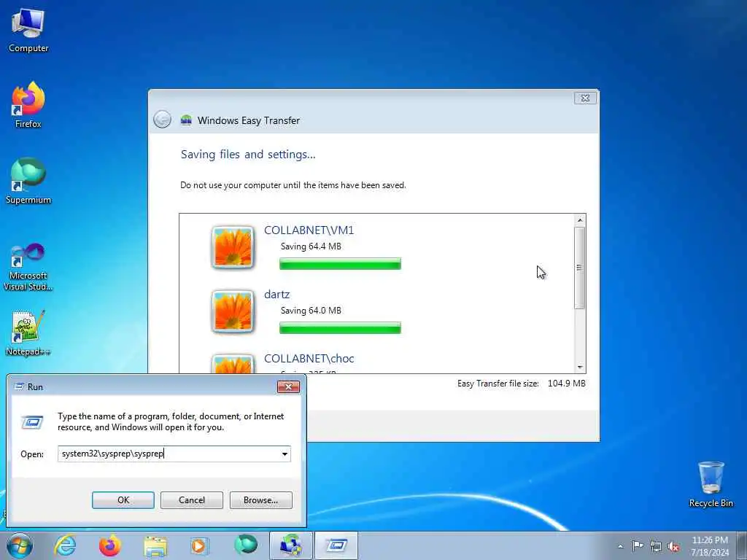Click the user list scrollbar thumb
This screenshot has width=747, height=560.
click(x=579, y=268)
